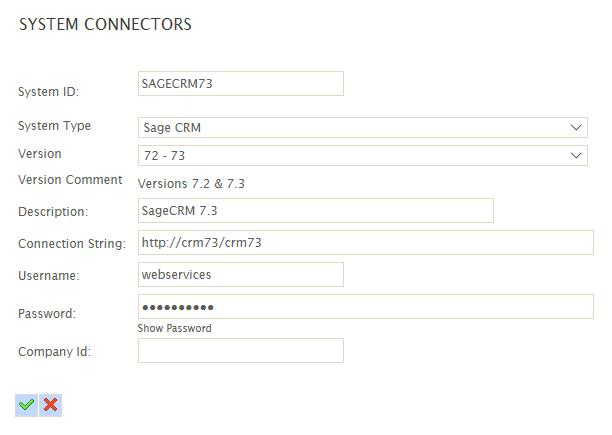Click the "Connection String:" label
612x435 pixels.
[71, 244]
